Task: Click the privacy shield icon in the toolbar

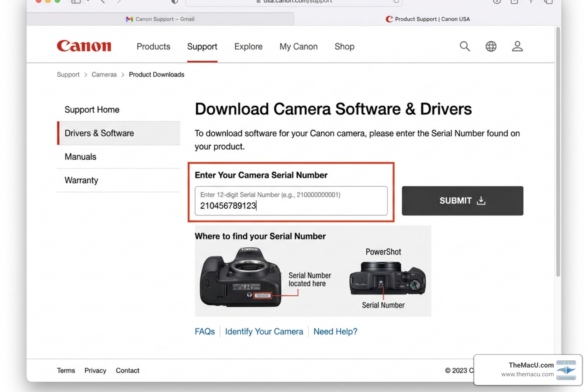Action: coord(174,2)
